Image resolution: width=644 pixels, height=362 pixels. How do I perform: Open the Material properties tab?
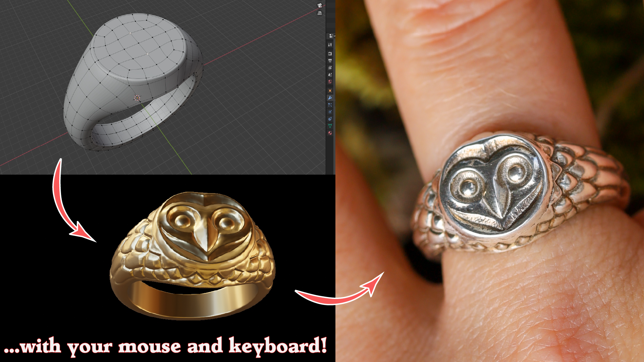[330, 133]
